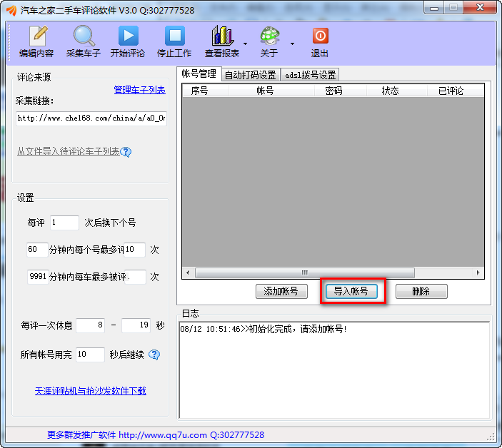Click the 所有帐号用完 seconds field
The image size is (502, 448).
[x=90, y=355]
